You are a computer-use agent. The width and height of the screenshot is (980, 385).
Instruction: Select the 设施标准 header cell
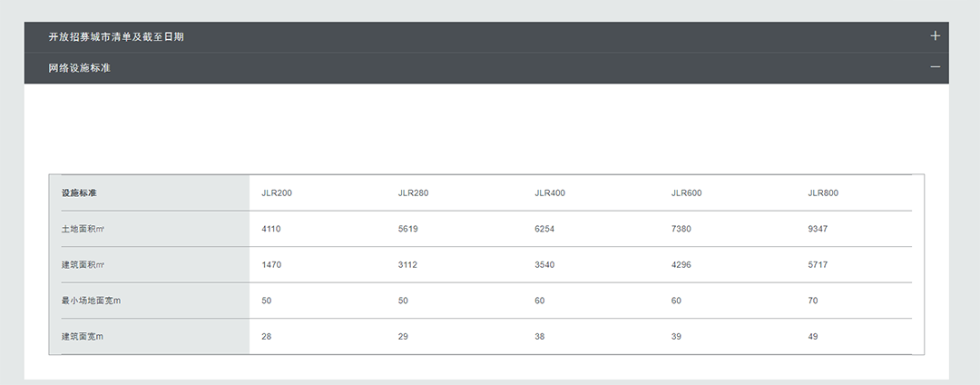79,193
